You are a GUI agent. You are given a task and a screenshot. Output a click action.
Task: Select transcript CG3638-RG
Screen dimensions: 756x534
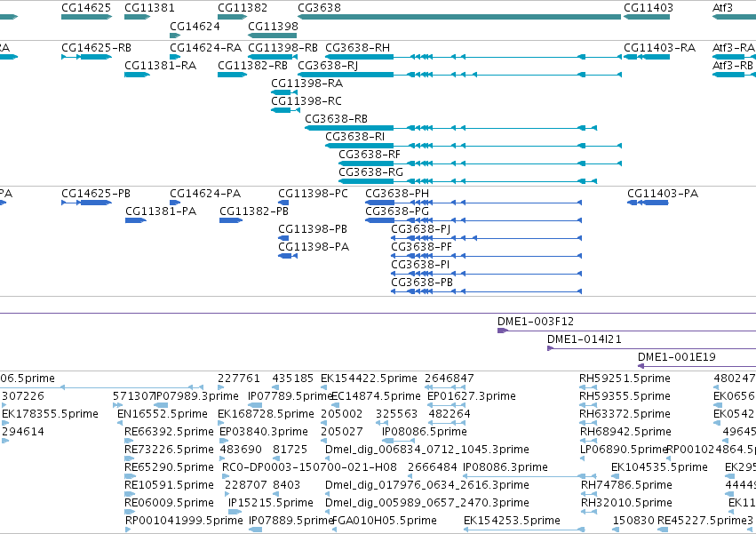pyautogui.click(x=370, y=172)
